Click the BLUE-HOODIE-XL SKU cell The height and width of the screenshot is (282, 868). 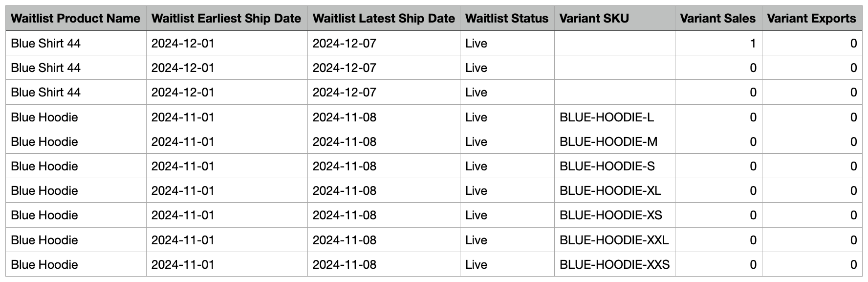tap(610, 191)
